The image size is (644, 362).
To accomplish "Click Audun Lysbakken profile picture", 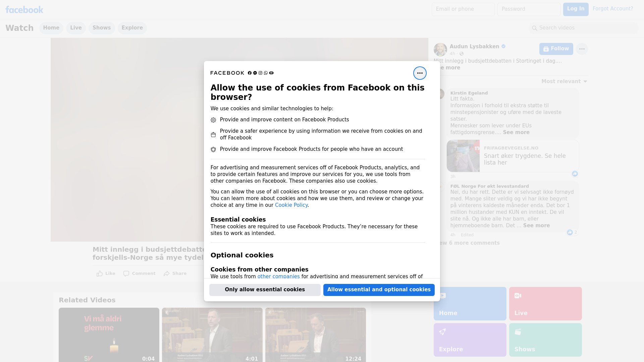I will (440, 50).
